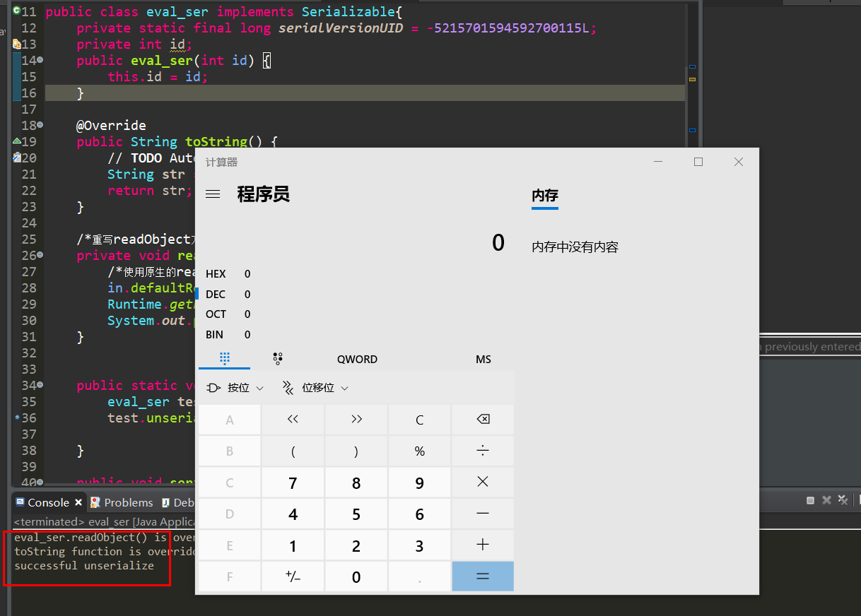The width and height of the screenshot is (861, 616).
Task: Click the small gutter dot marker at line 36
Action: coord(17,417)
